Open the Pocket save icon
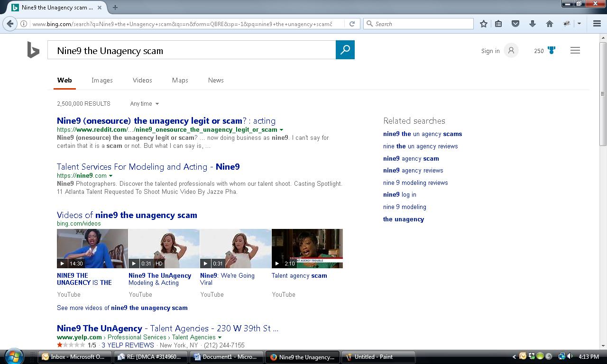This screenshot has height=364, width=607. pos(515,24)
